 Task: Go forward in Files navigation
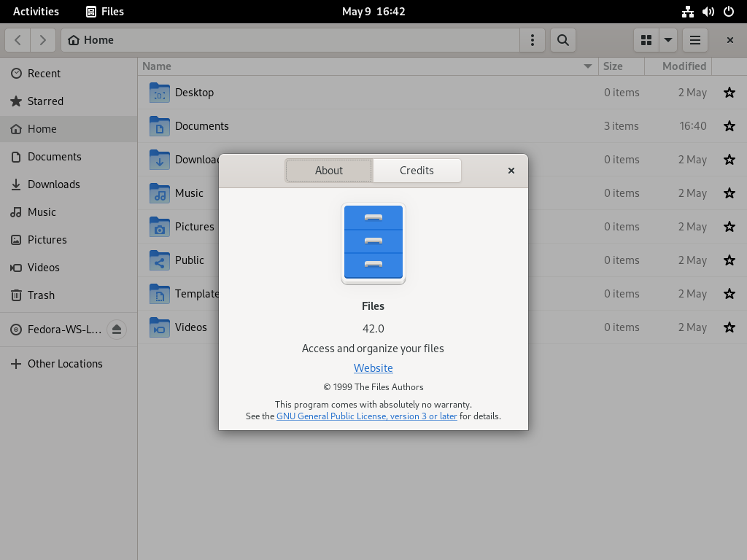coord(43,40)
